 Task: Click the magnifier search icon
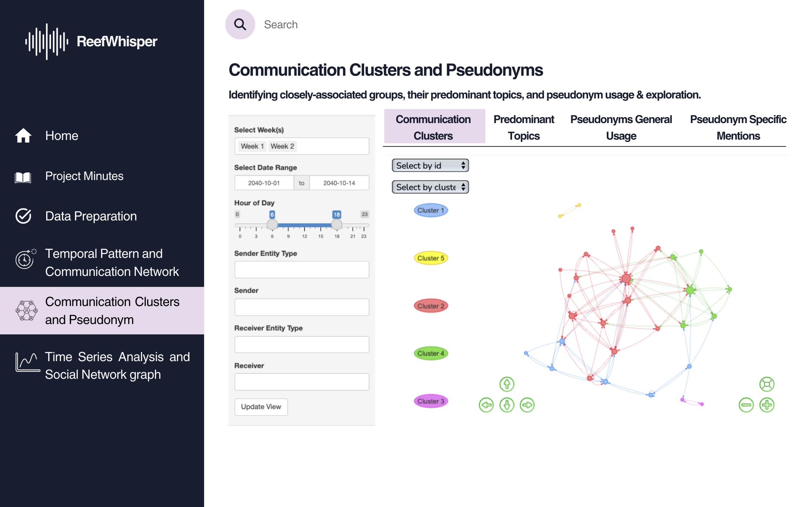click(x=240, y=25)
